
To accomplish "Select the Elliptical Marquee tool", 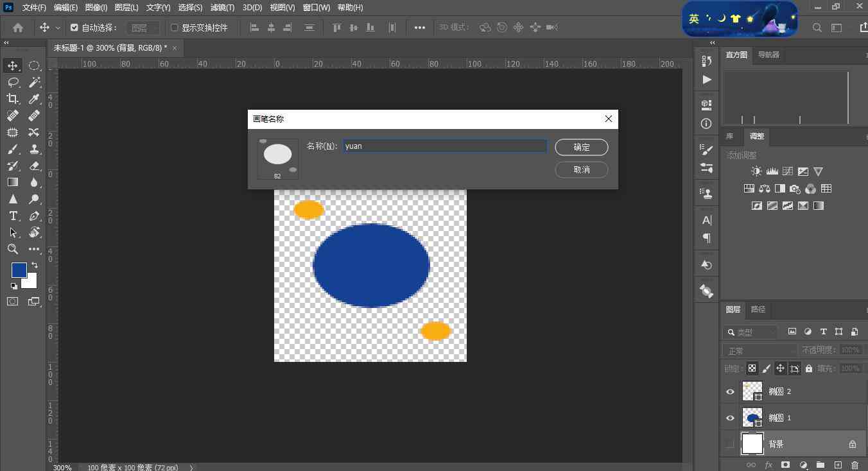I will point(34,65).
